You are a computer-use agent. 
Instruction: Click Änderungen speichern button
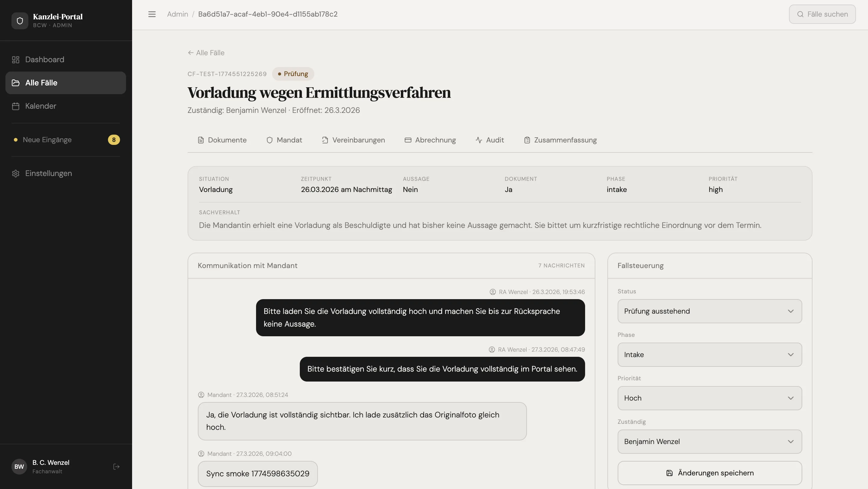coord(709,473)
